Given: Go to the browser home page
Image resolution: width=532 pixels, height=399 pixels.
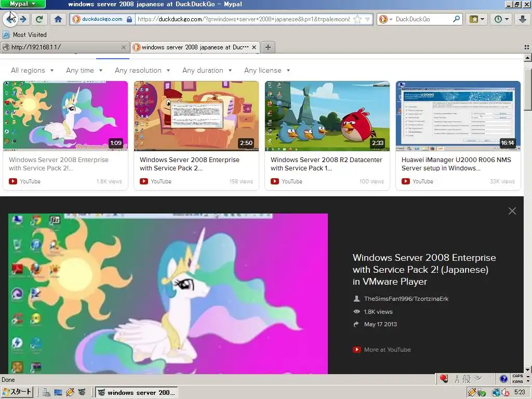Looking at the screenshot, I should [58, 19].
